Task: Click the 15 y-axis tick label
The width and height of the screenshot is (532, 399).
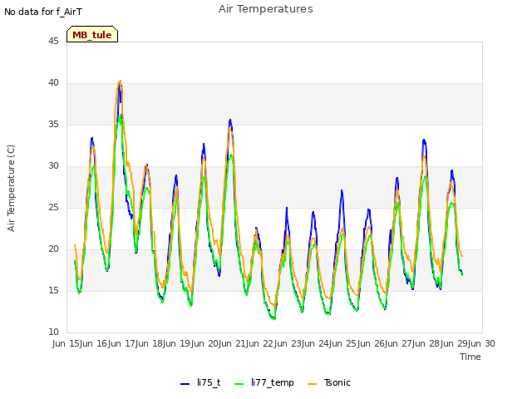Action: coord(53,290)
